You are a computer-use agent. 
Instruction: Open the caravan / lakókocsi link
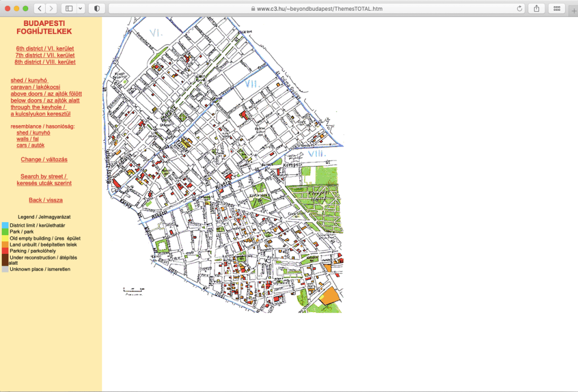point(36,87)
